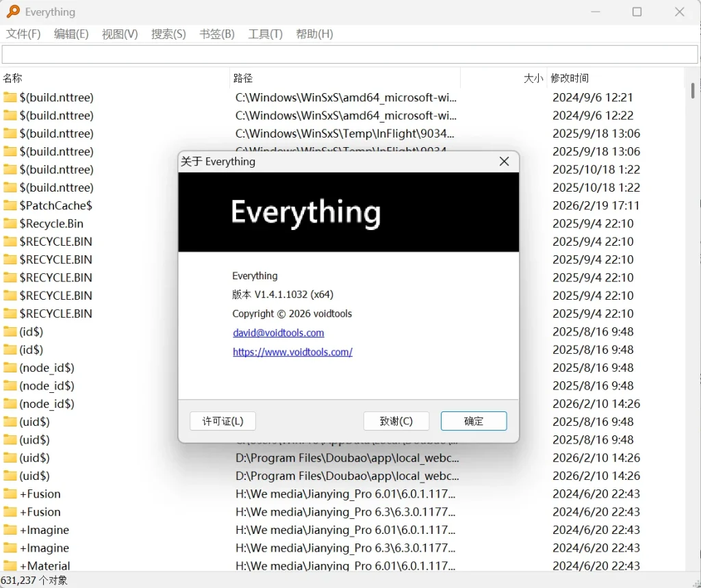Viewport: 701px width, 588px height.
Task: Open the 视图(V) menu
Action: coord(119,34)
